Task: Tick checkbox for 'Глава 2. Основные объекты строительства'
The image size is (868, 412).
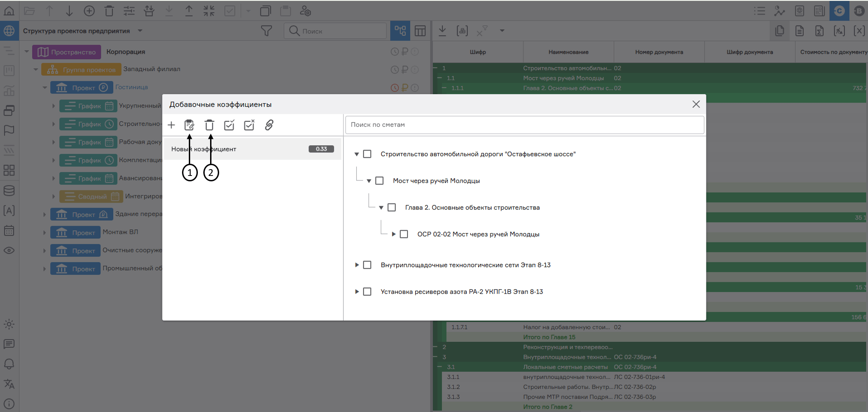Action: tap(392, 208)
